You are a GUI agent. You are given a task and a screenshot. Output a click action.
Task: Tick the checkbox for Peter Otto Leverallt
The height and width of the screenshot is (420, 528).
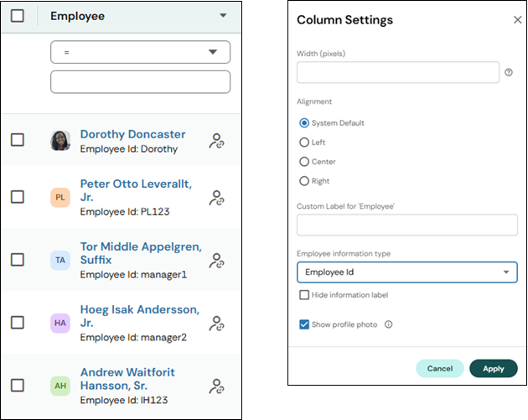point(18,197)
